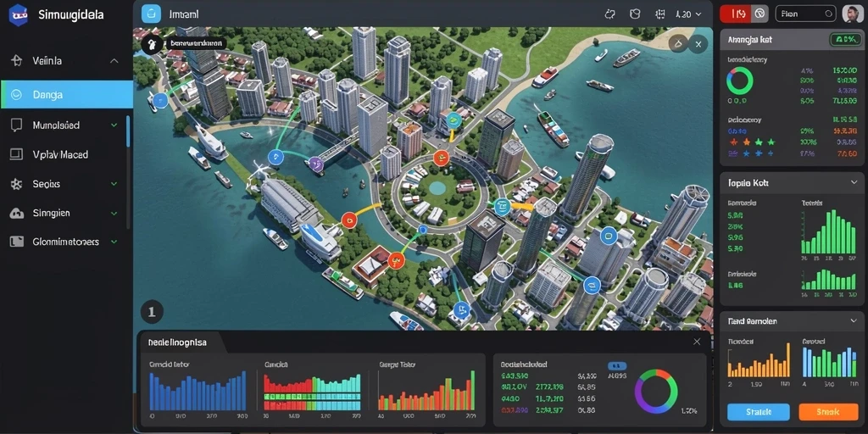Click the red map marker near the bridge

click(348, 220)
